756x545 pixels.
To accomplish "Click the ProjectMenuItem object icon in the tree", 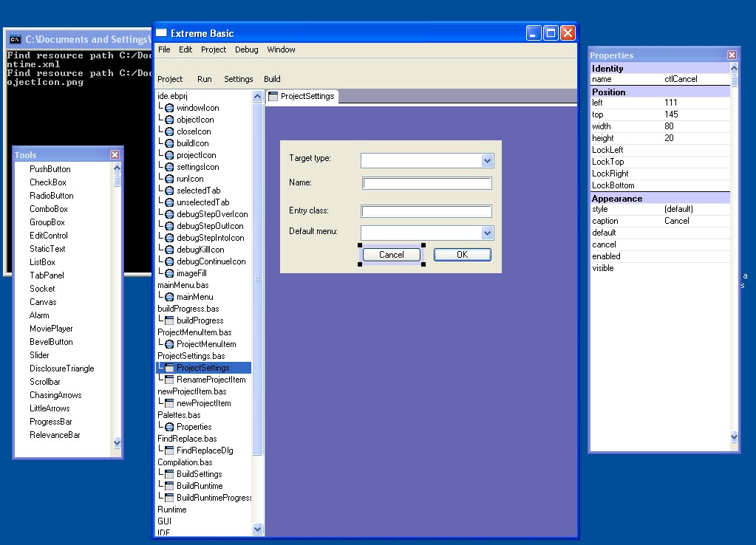I will tap(169, 344).
